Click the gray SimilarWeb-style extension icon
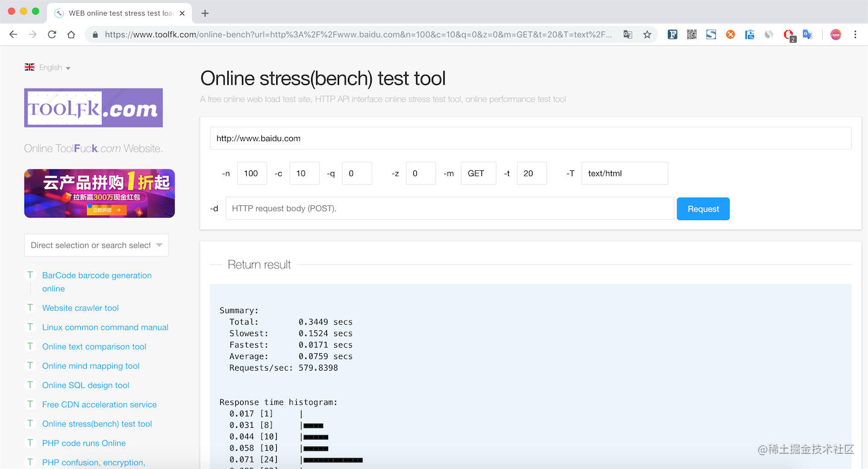This screenshot has height=469, width=868. [769, 34]
